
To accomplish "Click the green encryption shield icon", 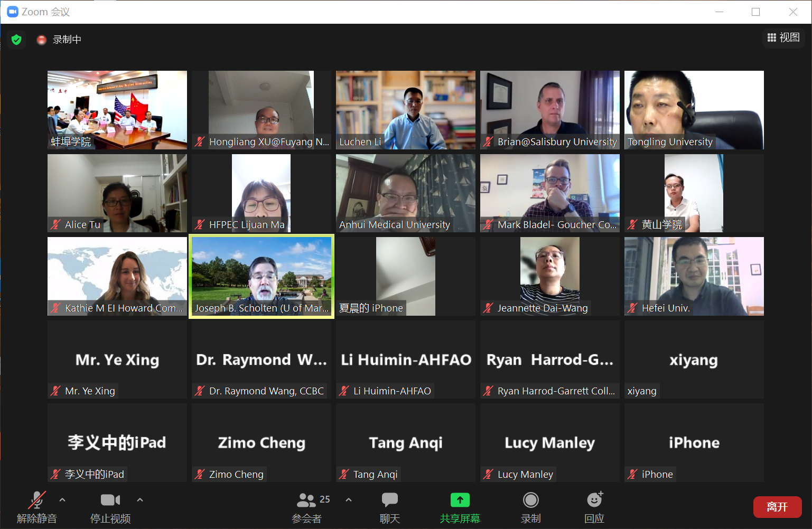I will tap(16, 40).
